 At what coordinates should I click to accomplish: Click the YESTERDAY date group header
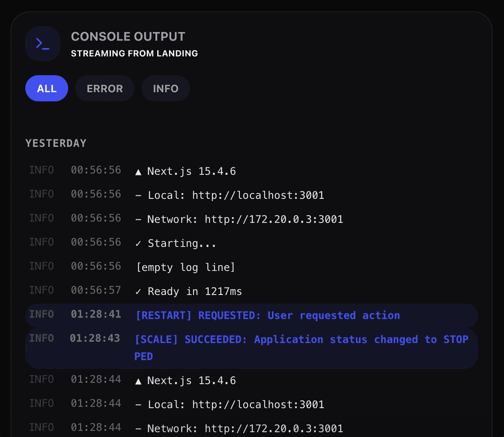[56, 143]
